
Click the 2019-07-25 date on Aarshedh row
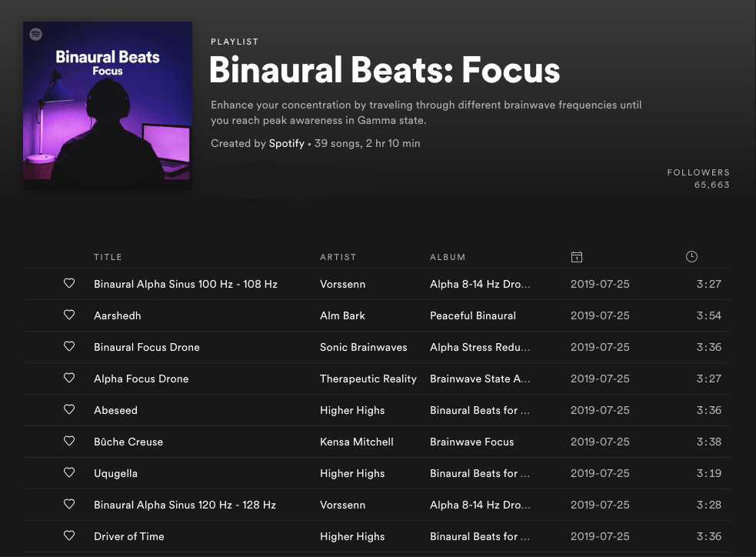600,315
